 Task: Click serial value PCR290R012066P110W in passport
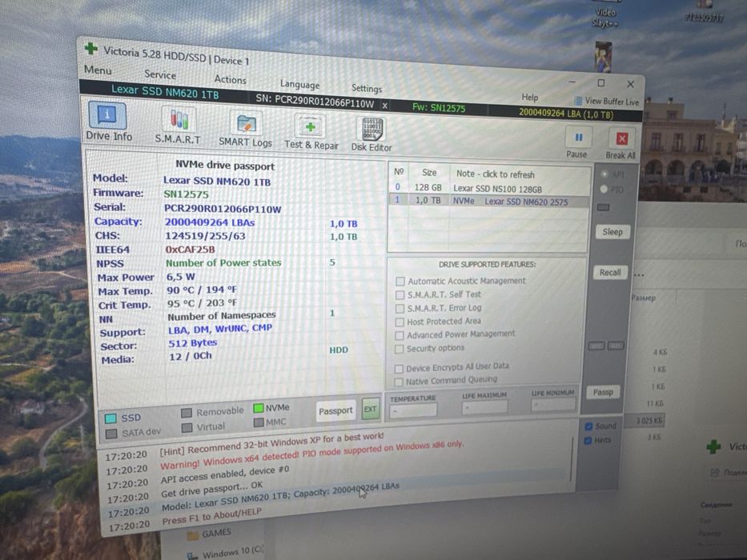(223, 209)
